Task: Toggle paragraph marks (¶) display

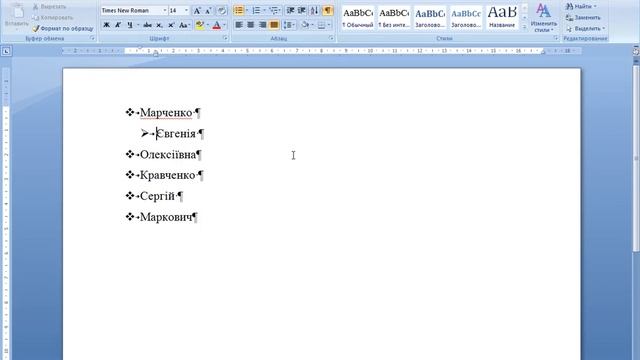Action: click(328, 11)
